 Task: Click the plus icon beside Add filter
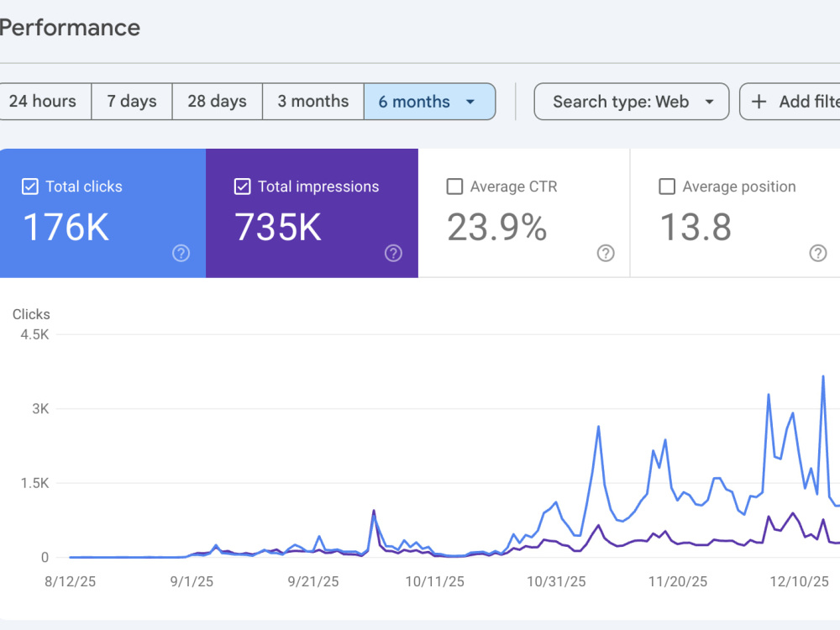(759, 102)
